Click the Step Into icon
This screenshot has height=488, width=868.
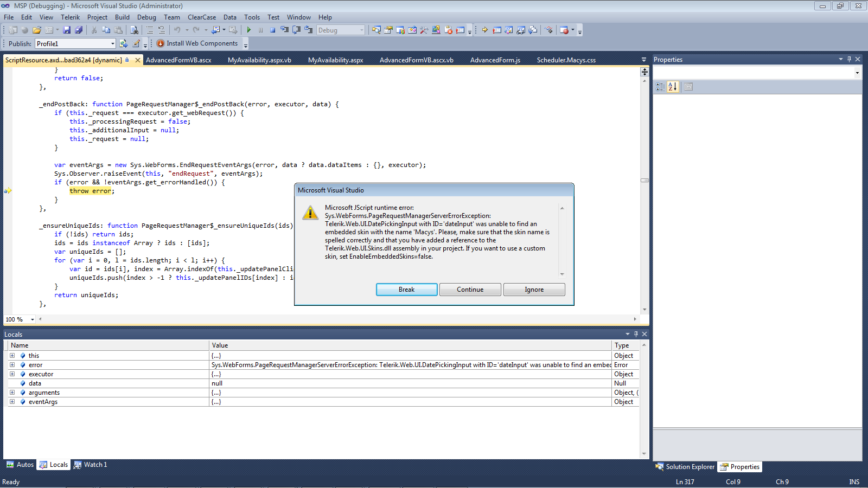click(x=285, y=30)
